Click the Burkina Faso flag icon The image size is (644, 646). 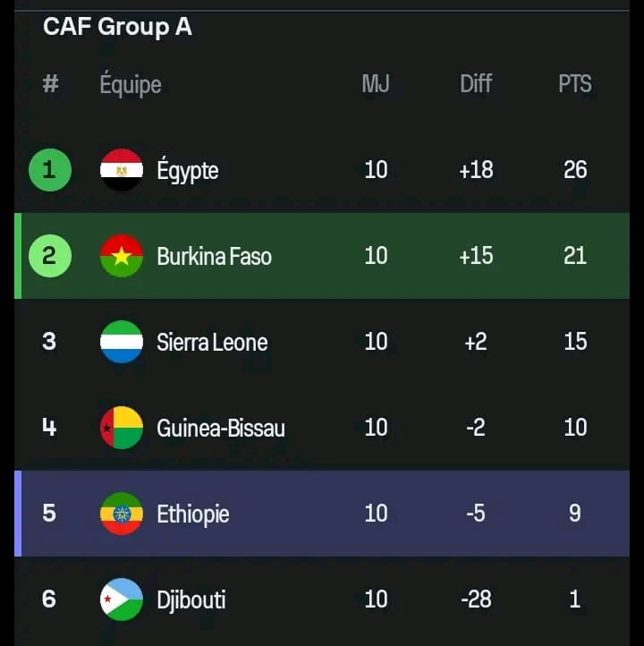tap(122, 256)
